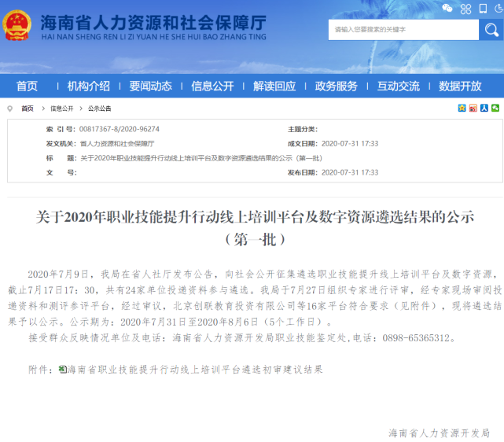The image size is (504, 442).
Task: Go to 首页 breadcrumb link
Action: (28, 109)
